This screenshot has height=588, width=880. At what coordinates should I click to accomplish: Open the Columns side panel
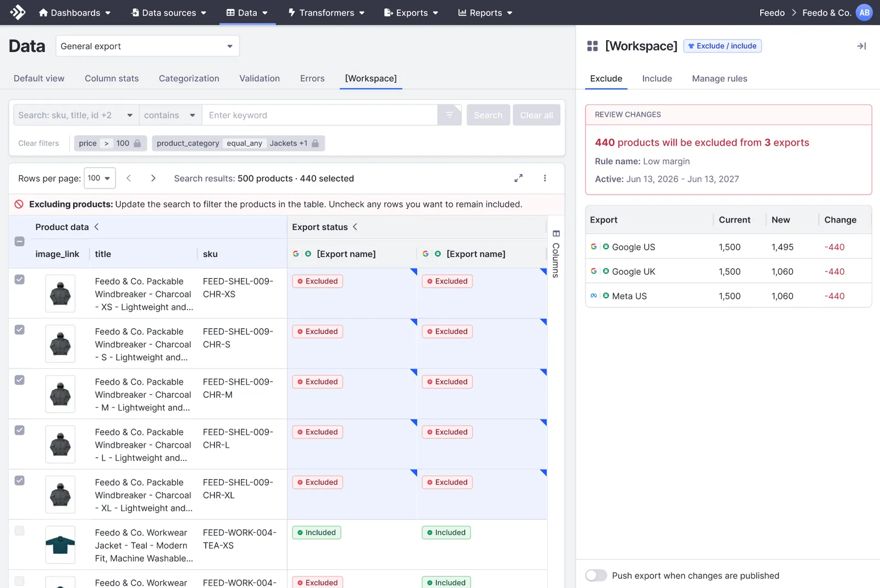(x=555, y=254)
